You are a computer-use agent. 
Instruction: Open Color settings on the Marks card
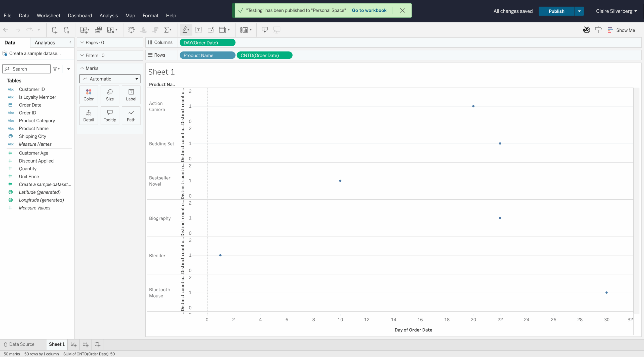tap(88, 95)
